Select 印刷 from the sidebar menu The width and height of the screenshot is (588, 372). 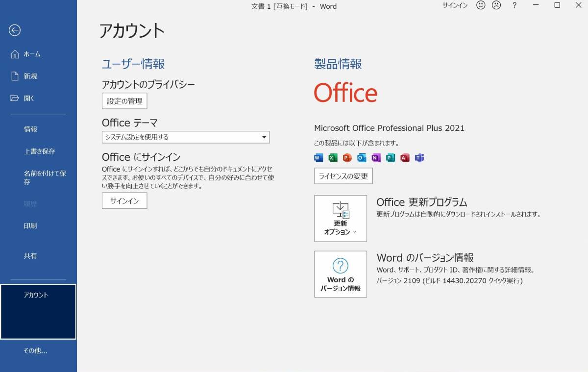pyautogui.click(x=30, y=226)
